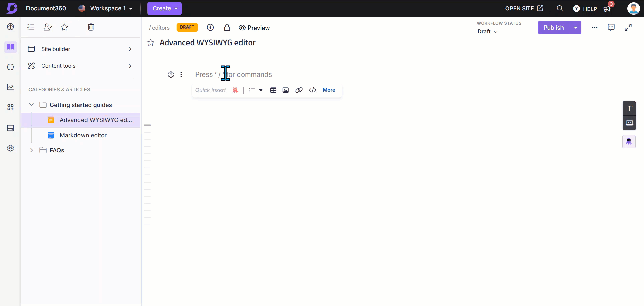This screenshot has width=644, height=306.
Task: Open the API documentation braces icon
Action: point(10,67)
